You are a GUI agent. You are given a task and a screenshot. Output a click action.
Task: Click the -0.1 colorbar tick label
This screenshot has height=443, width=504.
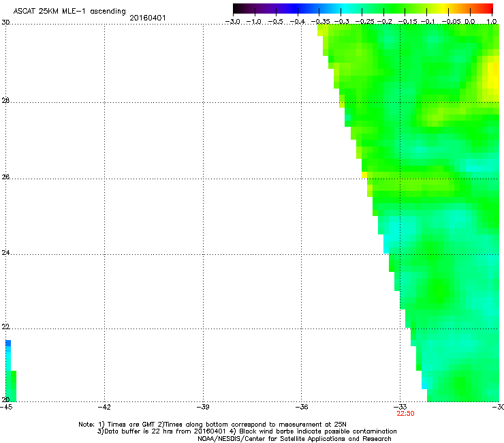428,22
